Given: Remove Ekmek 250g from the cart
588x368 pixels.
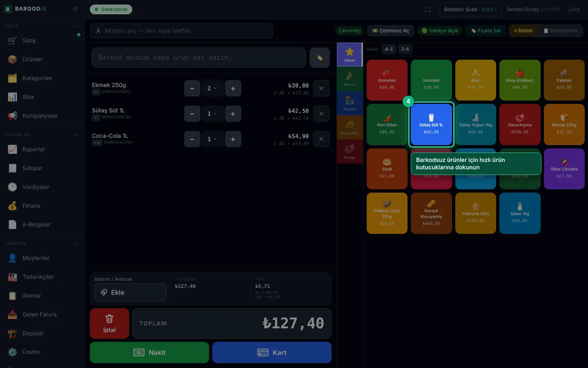Looking at the screenshot, I should 321,88.
